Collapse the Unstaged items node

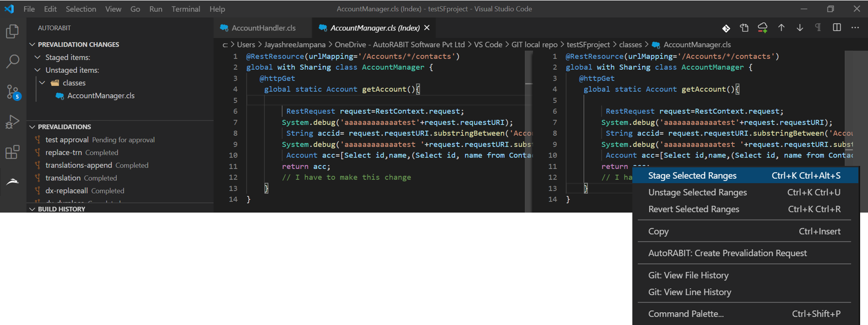tap(38, 70)
